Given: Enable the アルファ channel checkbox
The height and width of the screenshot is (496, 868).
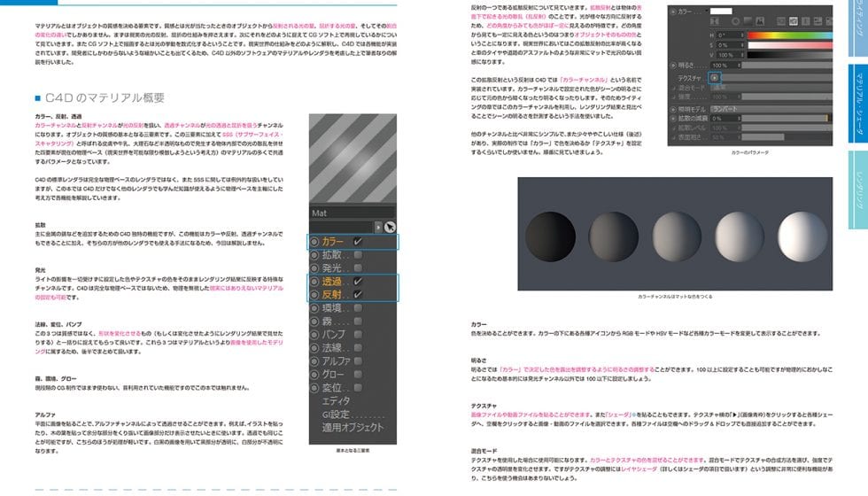Looking at the screenshot, I should [x=358, y=361].
